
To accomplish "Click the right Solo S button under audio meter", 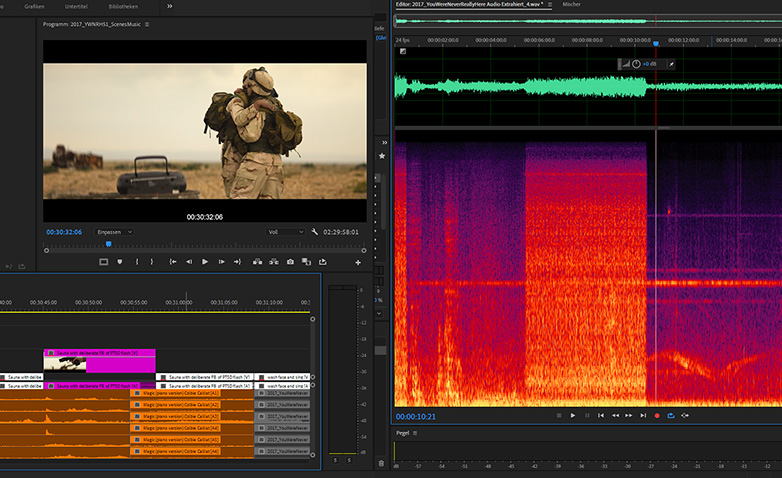I will pos(349,460).
